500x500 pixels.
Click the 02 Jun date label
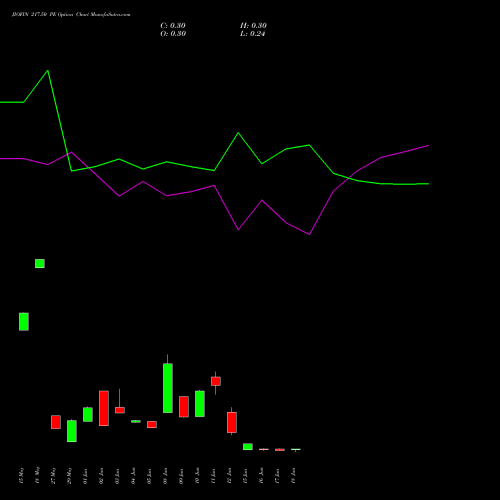(x=102, y=475)
